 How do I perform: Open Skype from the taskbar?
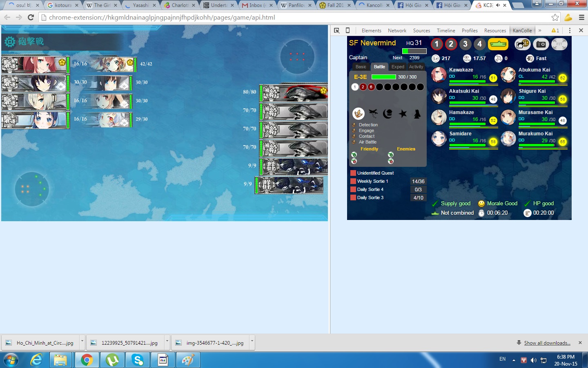tap(138, 360)
